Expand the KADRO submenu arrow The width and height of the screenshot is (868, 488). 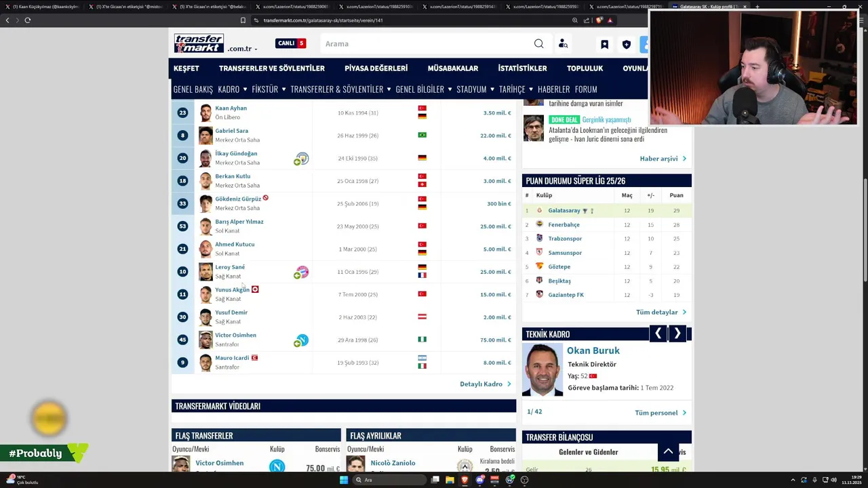click(245, 89)
